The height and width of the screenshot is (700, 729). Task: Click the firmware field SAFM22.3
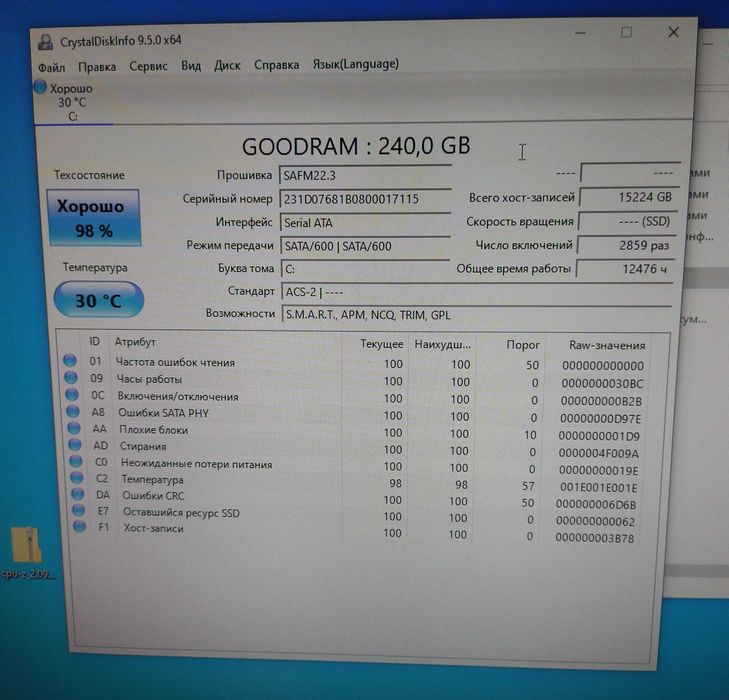pos(365,175)
